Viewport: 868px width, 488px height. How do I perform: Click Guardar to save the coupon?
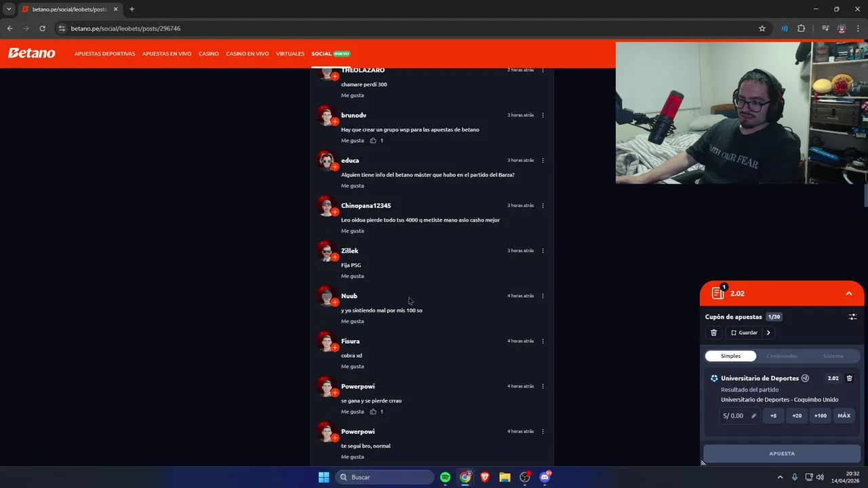pos(744,333)
